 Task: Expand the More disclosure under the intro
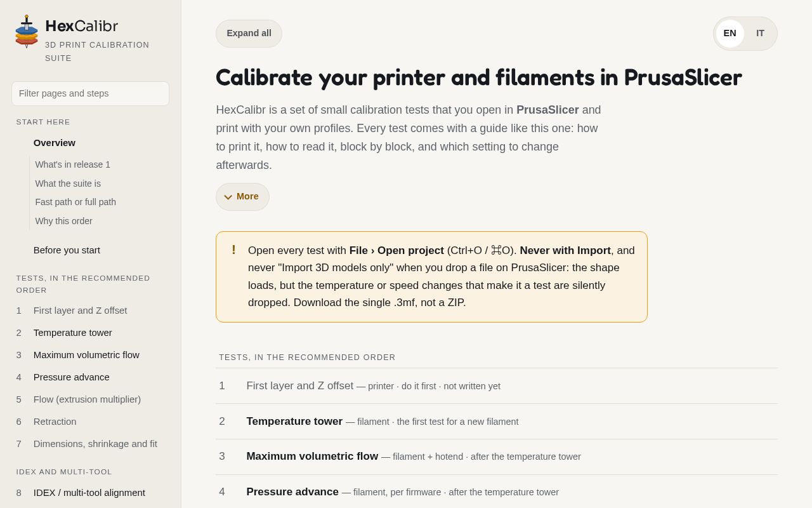242,197
